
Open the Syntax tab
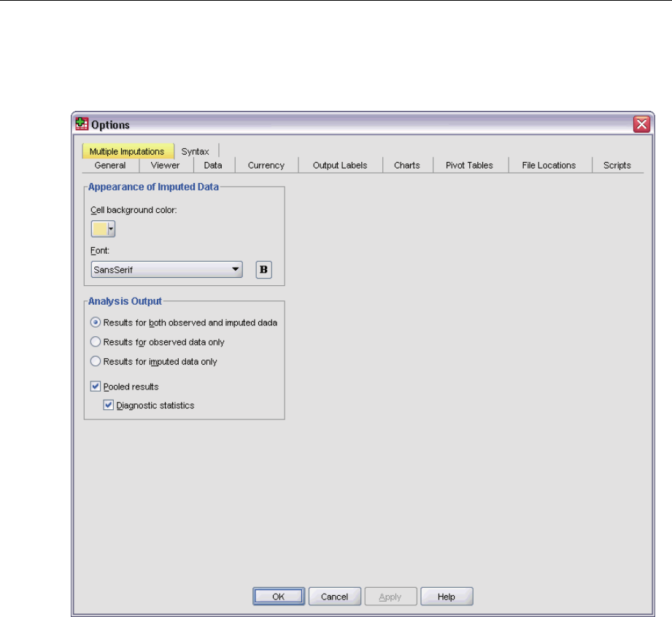tap(195, 151)
